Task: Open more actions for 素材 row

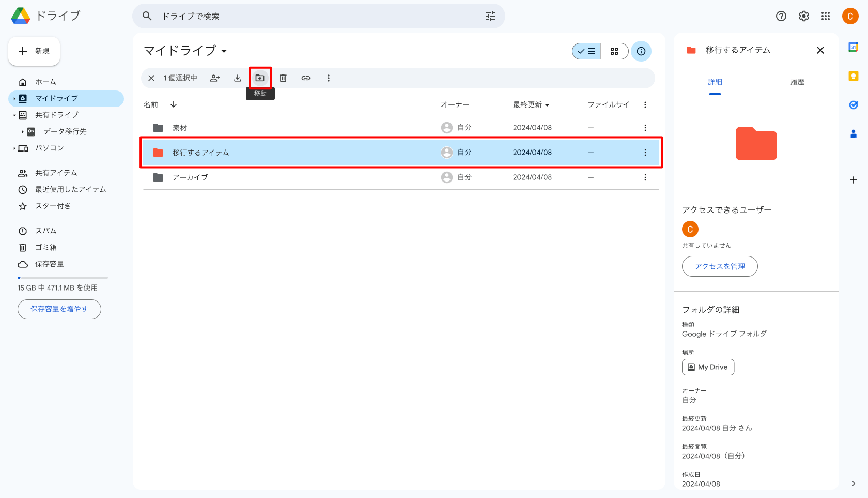Action: [645, 128]
